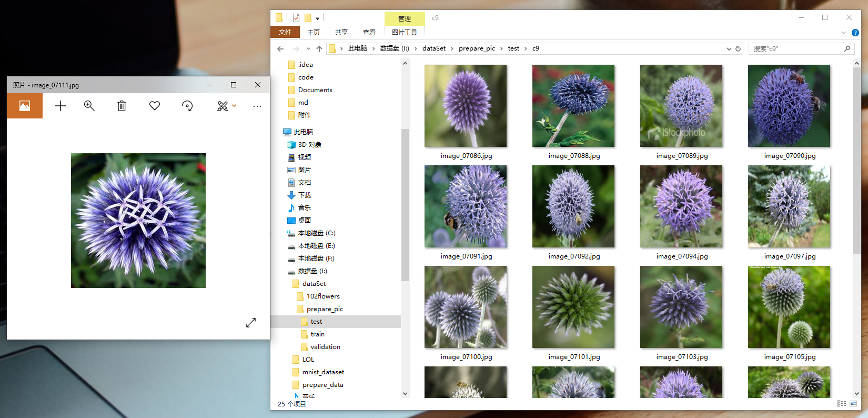Go back in File Explorer
The width and height of the screenshot is (868, 418).
pos(280,49)
